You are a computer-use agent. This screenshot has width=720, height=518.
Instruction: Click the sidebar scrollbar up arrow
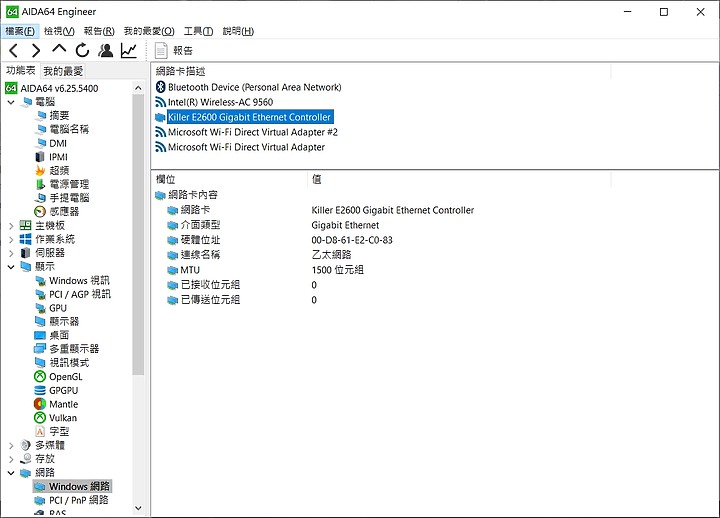[138, 88]
